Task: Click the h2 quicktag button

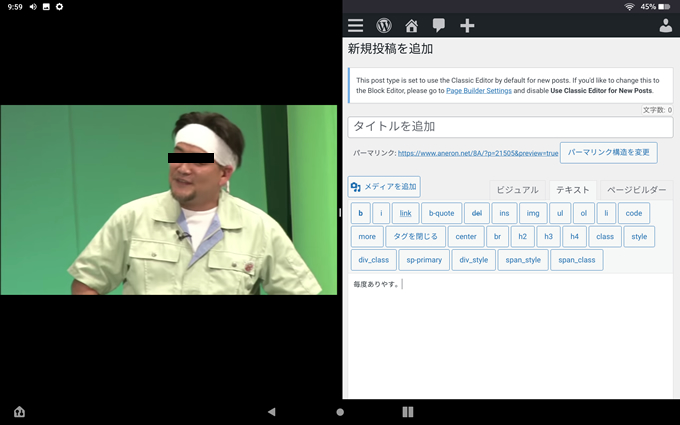Action: click(x=523, y=236)
